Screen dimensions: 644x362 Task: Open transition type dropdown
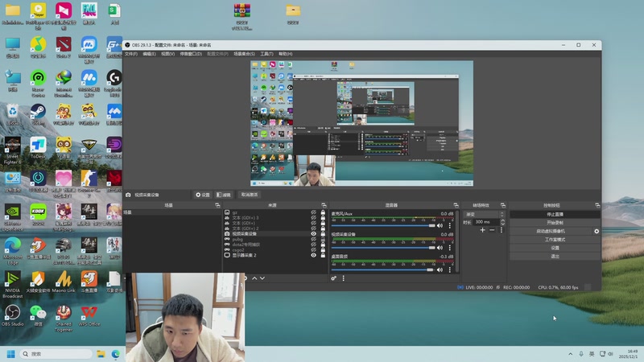[x=484, y=214]
